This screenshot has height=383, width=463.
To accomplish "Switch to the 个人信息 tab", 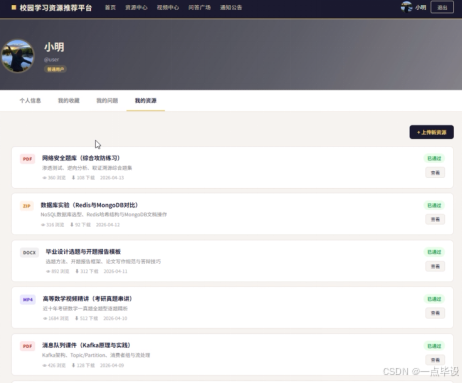I will (30, 100).
